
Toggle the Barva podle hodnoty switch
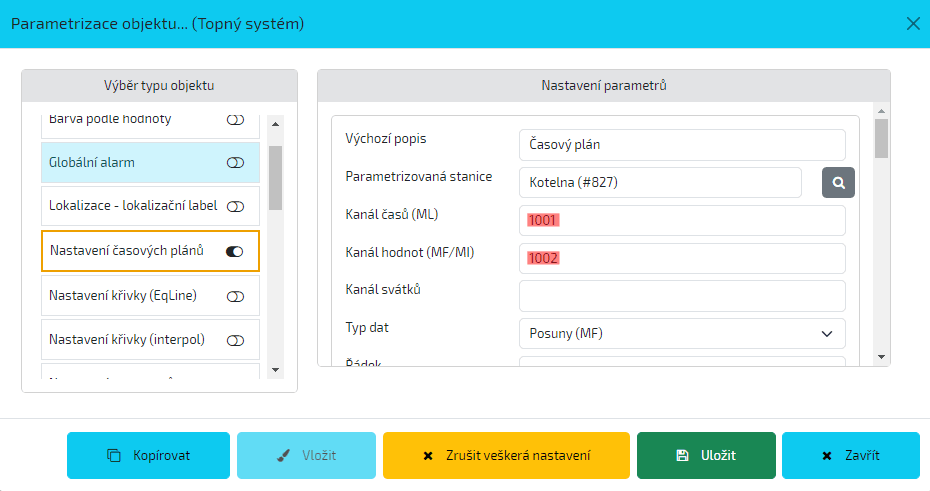point(235,119)
